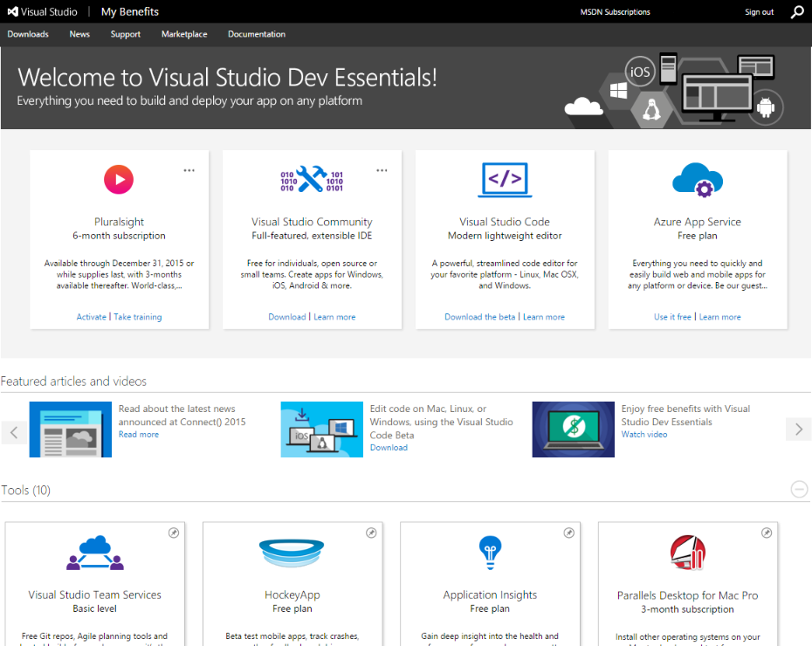Screen dimensions: 812x646
Task: Click Sign out
Action: click(759, 12)
